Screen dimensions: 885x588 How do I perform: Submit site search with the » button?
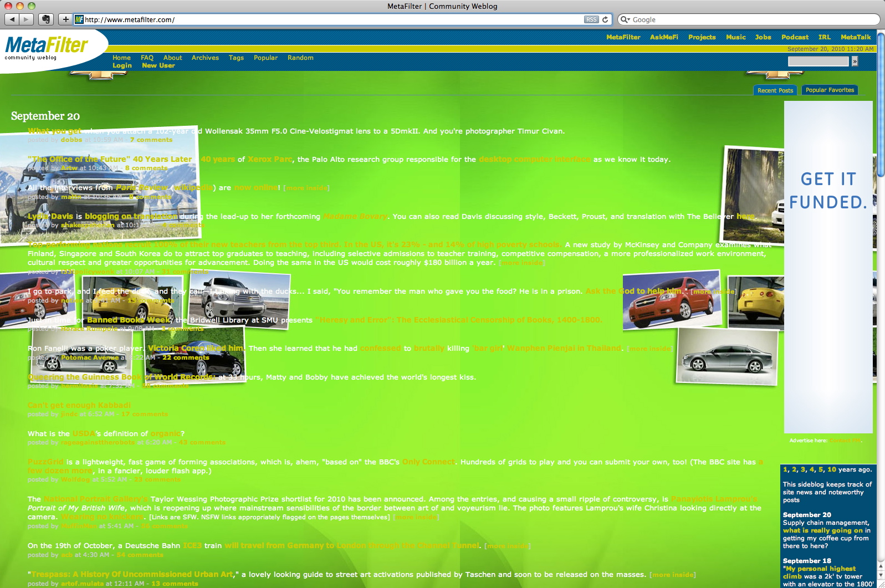855,62
